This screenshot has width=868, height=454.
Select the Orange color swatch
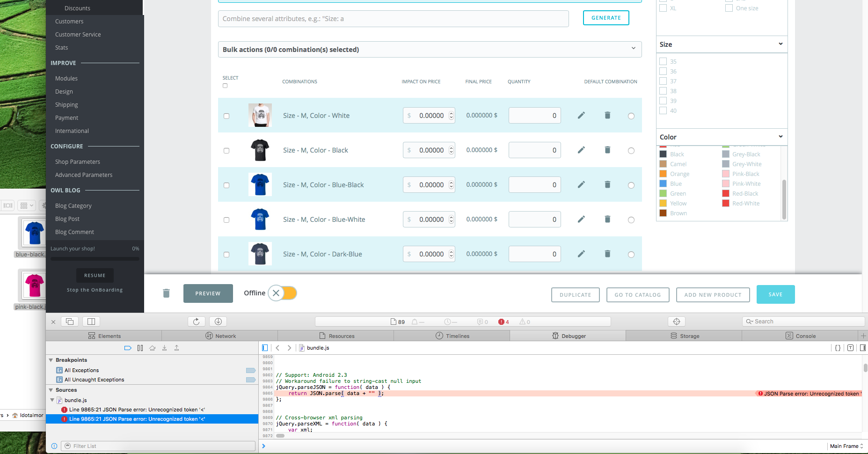(663, 174)
